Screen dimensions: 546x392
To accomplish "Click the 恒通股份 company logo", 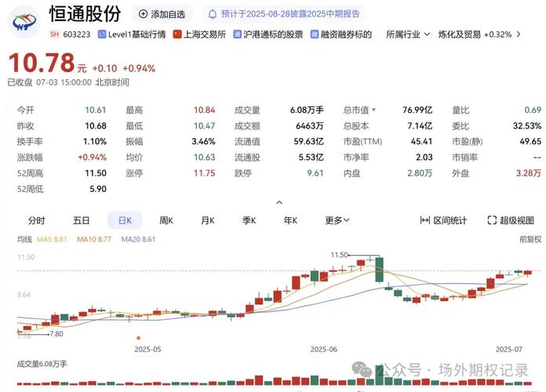I will tap(24, 22).
